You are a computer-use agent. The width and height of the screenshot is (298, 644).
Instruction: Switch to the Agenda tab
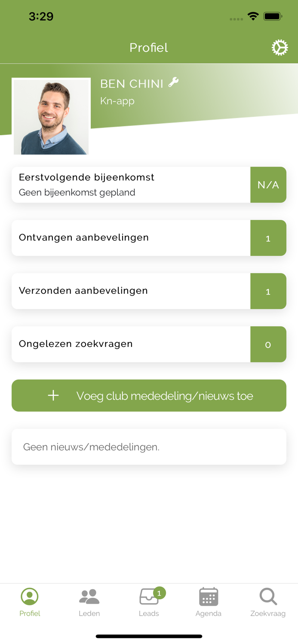[209, 601]
